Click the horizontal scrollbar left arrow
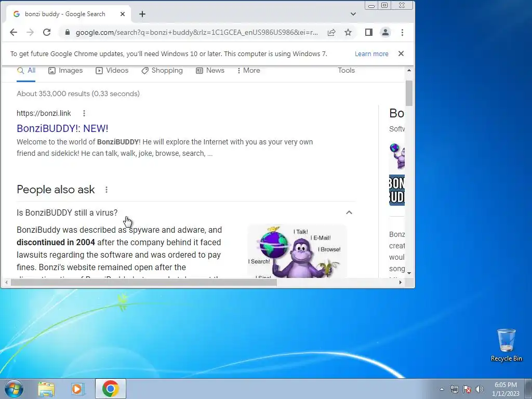Image resolution: width=532 pixels, height=399 pixels. click(6, 282)
